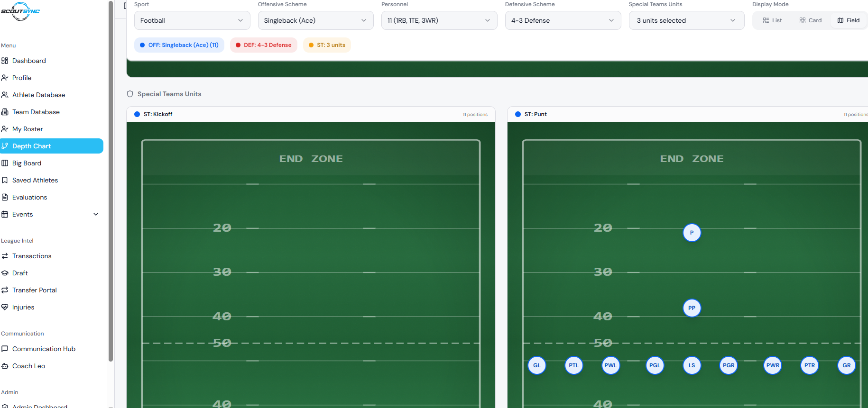Click the ScoutSync logo

[20, 11]
